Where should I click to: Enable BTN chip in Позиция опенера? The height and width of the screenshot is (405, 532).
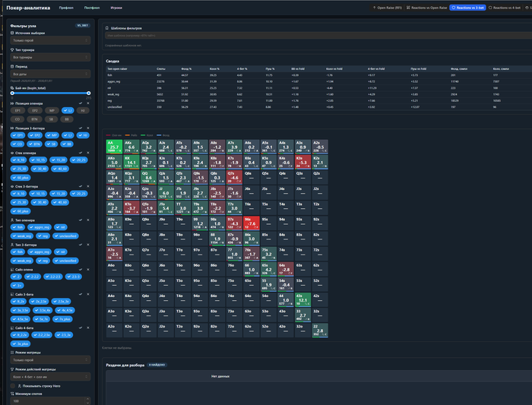pyautogui.click(x=34, y=119)
